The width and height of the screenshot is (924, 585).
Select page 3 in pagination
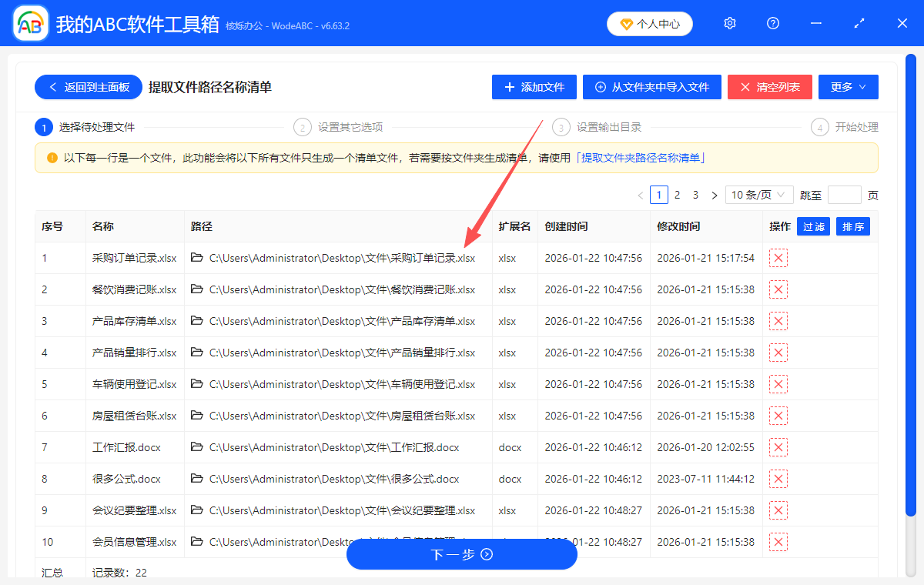[695, 195]
